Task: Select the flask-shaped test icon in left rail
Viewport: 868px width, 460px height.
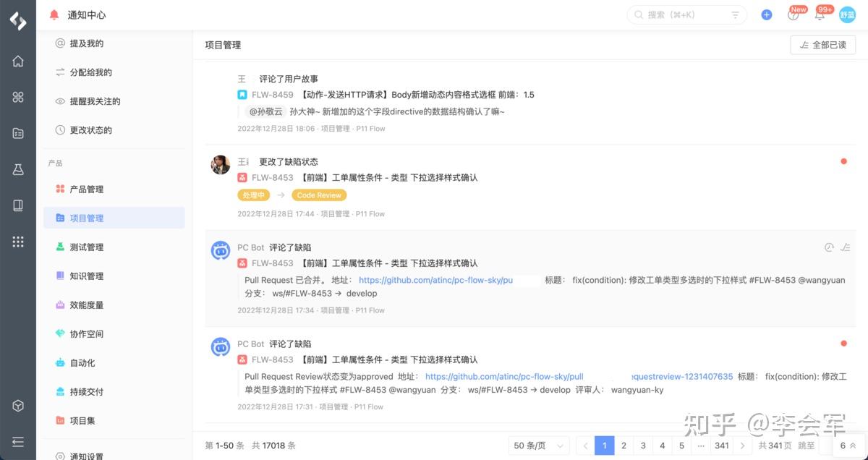Action: pyautogui.click(x=17, y=169)
